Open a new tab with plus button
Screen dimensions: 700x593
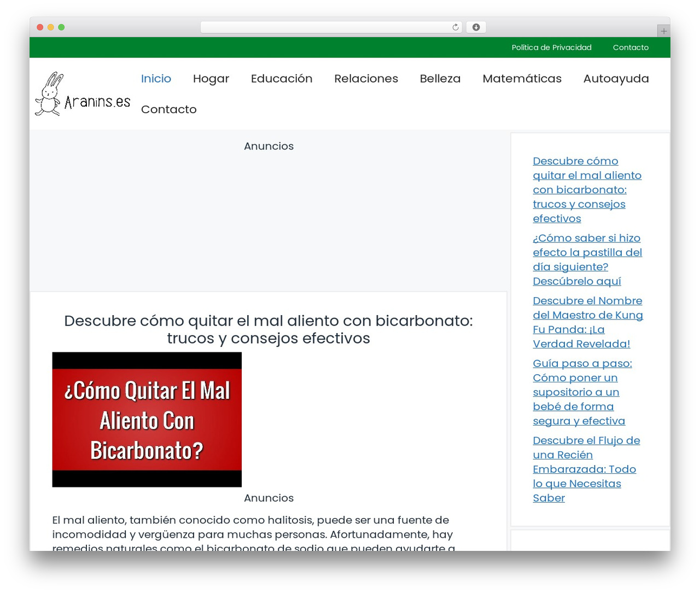point(663,31)
